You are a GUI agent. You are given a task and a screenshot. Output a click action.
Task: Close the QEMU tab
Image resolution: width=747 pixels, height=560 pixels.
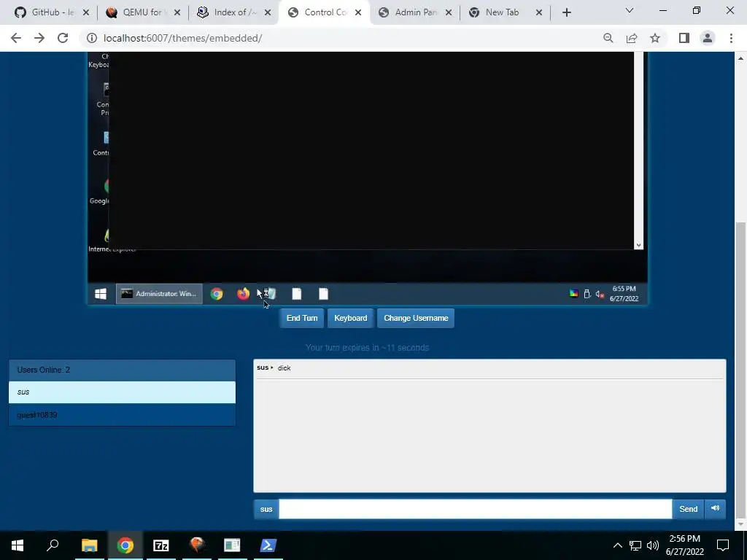177,13
